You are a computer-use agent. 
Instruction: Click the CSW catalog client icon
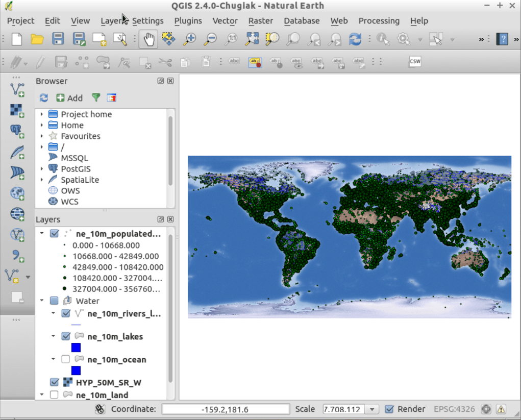pos(415,62)
